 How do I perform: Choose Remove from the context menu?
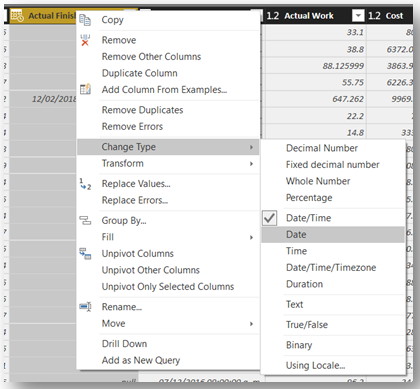click(168, 40)
